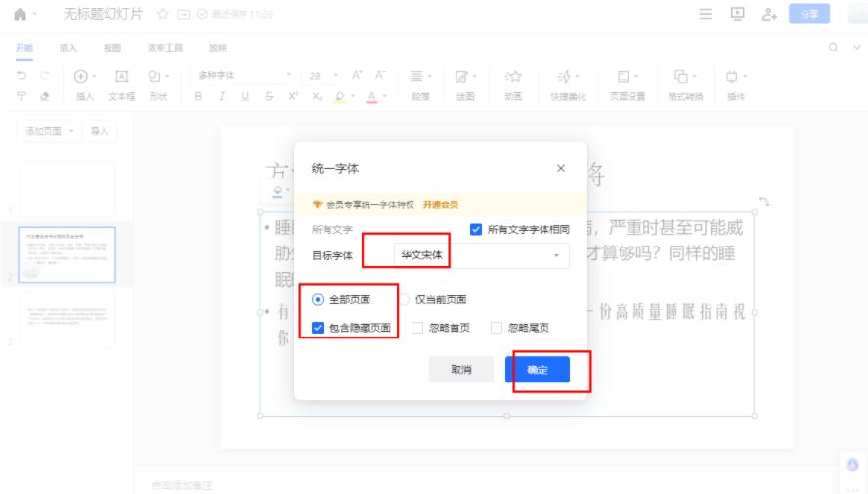
Task: Switch to the 效率工具 tab
Action: click(165, 48)
